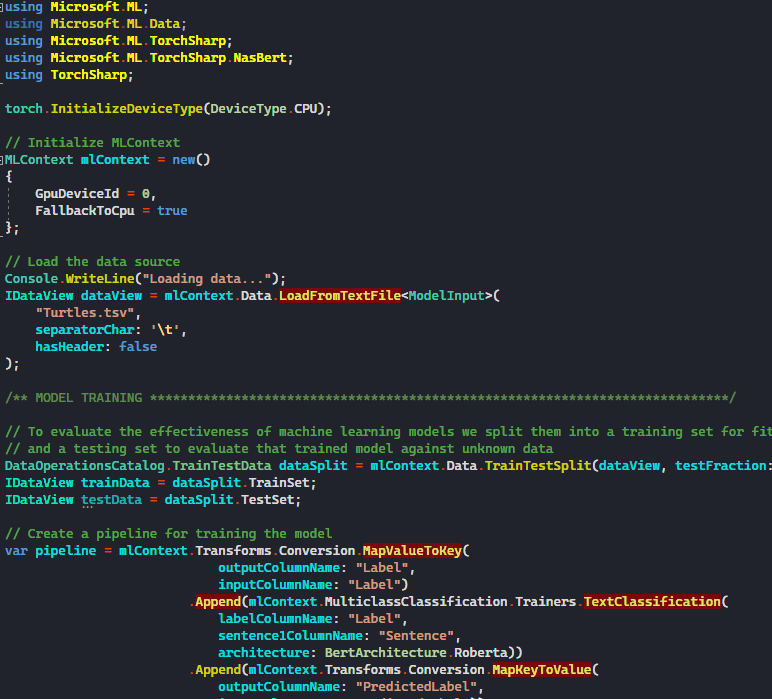
Task: Click the sentence1ColumnName parameter
Action: pos(290,636)
